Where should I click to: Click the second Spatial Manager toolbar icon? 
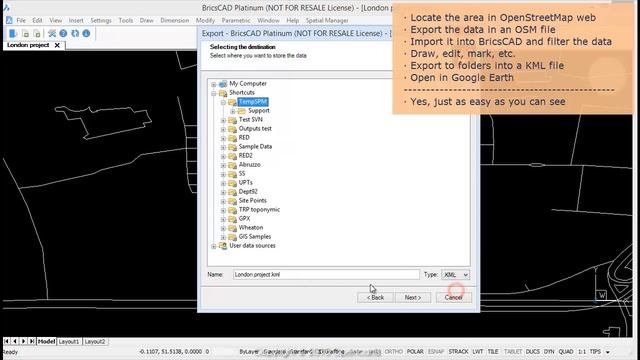25,33
